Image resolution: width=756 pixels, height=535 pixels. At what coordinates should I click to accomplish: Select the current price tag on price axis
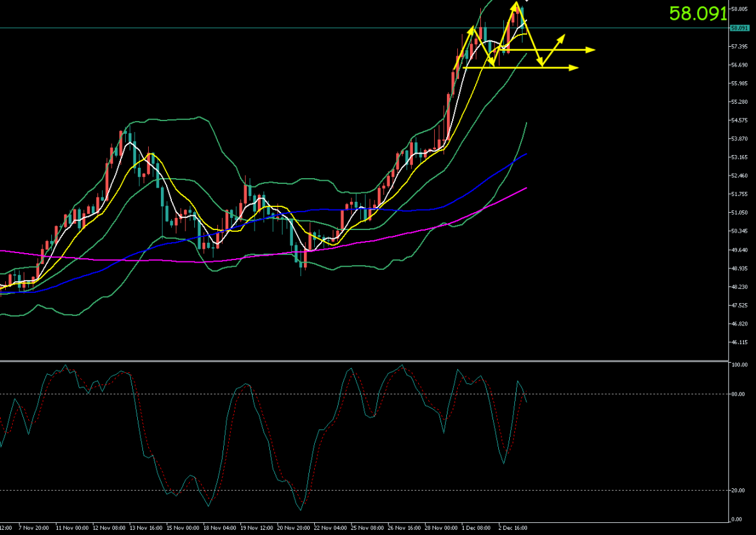739,28
